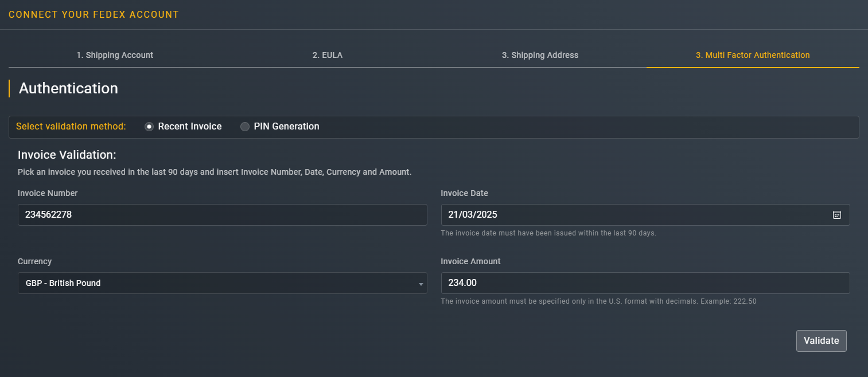Switch to the EULA step tab
868x377 pixels.
(x=328, y=55)
